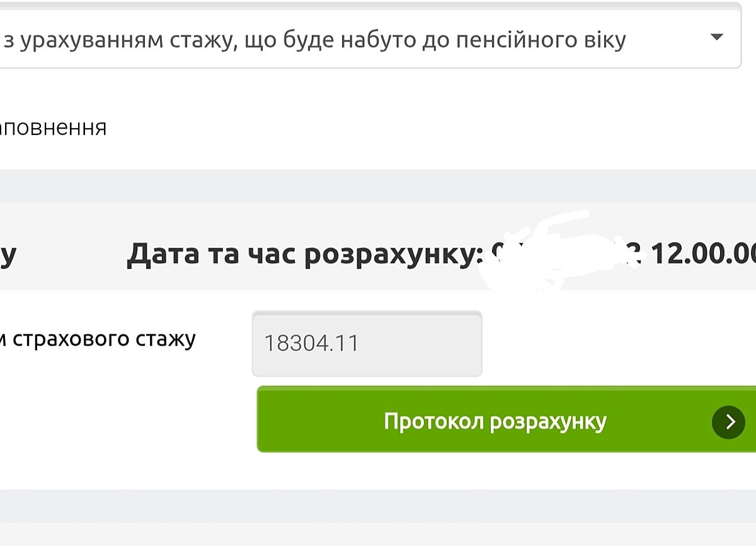Click the dropdown triangle arrow at top
This screenshot has width=756, height=546.
(716, 37)
